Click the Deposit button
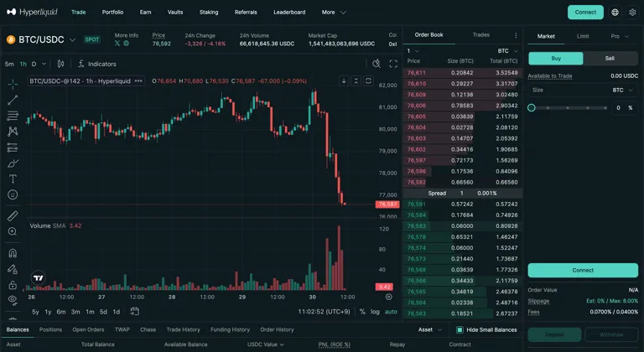Viewport: 644px width, 352px height. tap(554, 334)
